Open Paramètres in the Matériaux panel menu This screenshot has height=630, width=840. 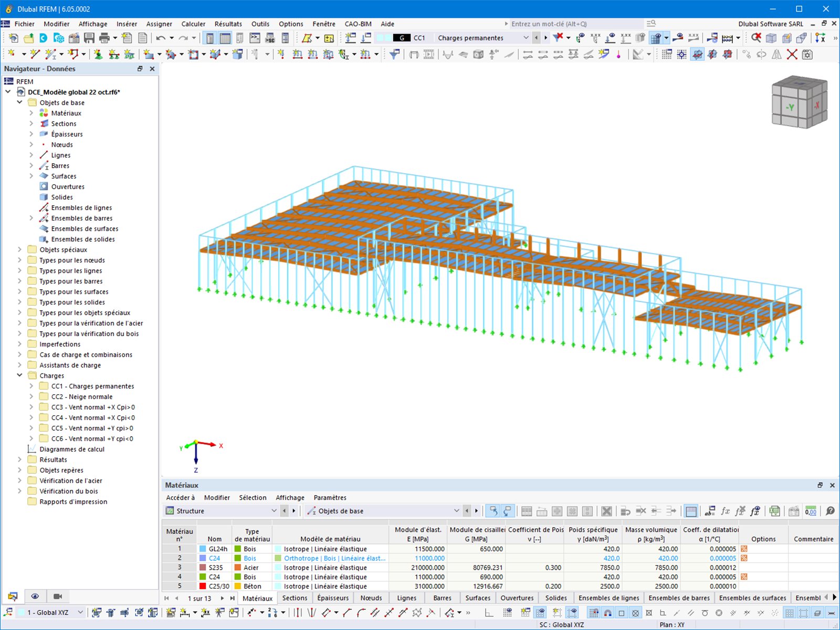pos(330,498)
